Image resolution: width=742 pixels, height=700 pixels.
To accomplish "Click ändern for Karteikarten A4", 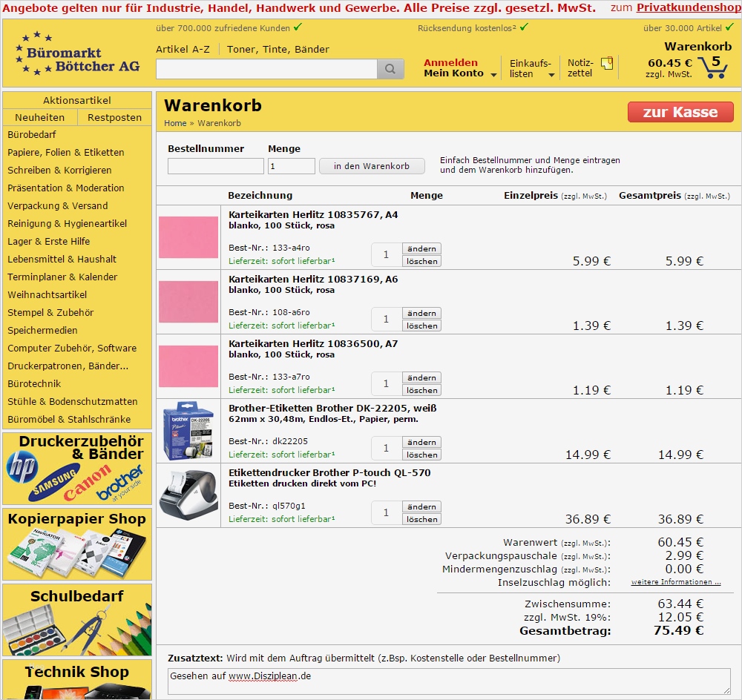I will click(x=421, y=249).
